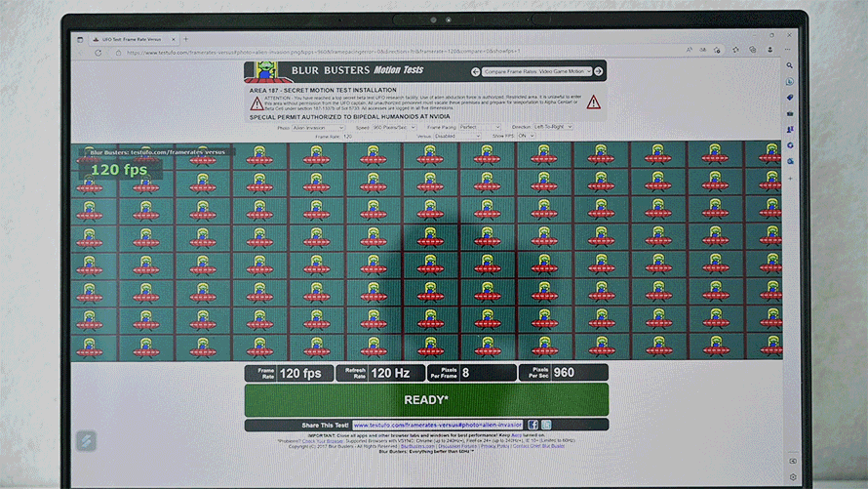Open the Show FPS dropdown
The height and width of the screenshot is (489, 868).
(x=526, y=136)
